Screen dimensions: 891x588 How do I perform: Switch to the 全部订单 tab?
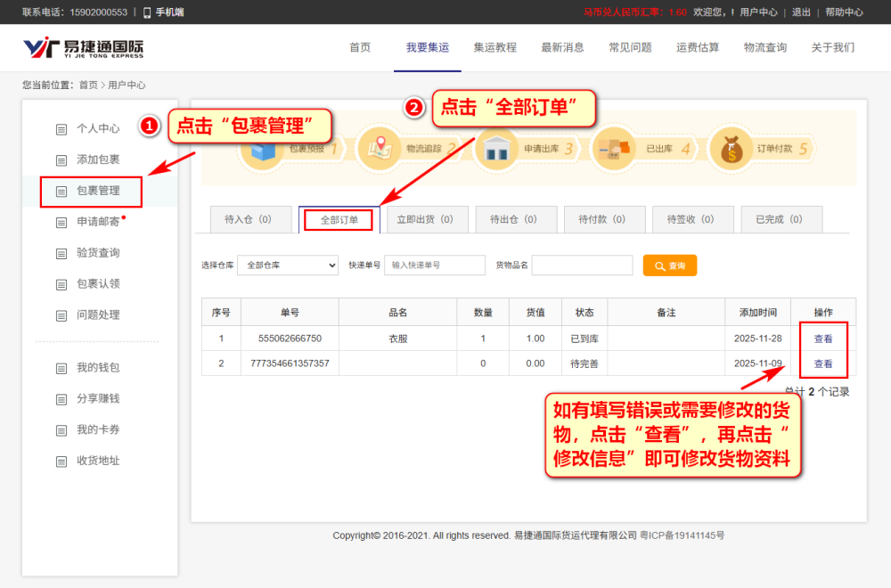click(339, 220)
